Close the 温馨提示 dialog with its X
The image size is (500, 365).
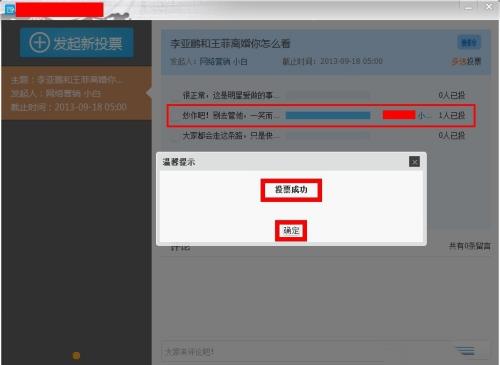pyautogui.click(x=414, y=162)
